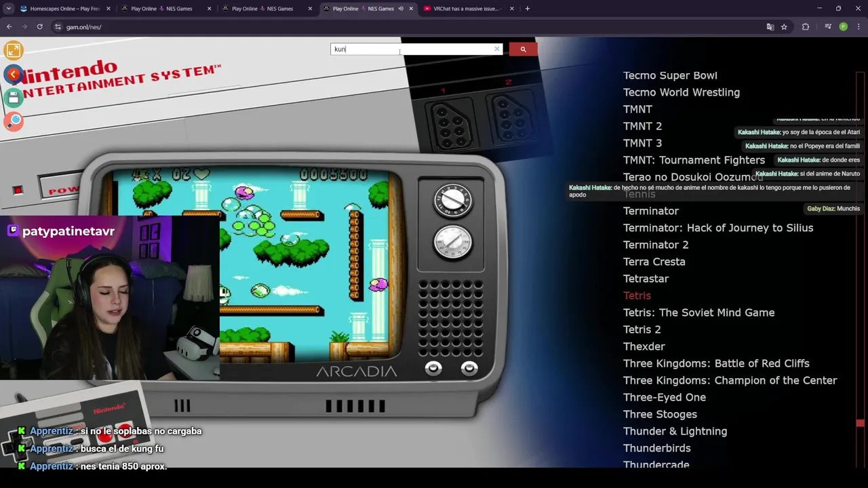Open the tab search dropdown arrow
Image resolution: width=868 pixels, height=488 pixels.
[9, 9]
